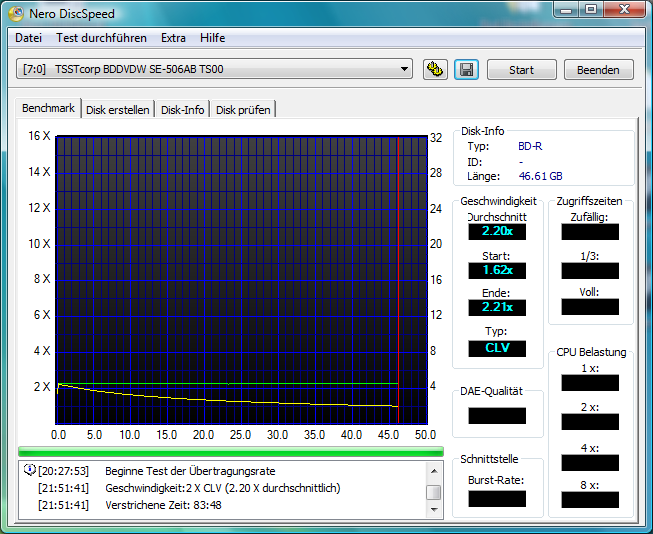Switch to the Disk prüfen tab
The height and width of the screenshot is (534, 653).
[243, 110]
